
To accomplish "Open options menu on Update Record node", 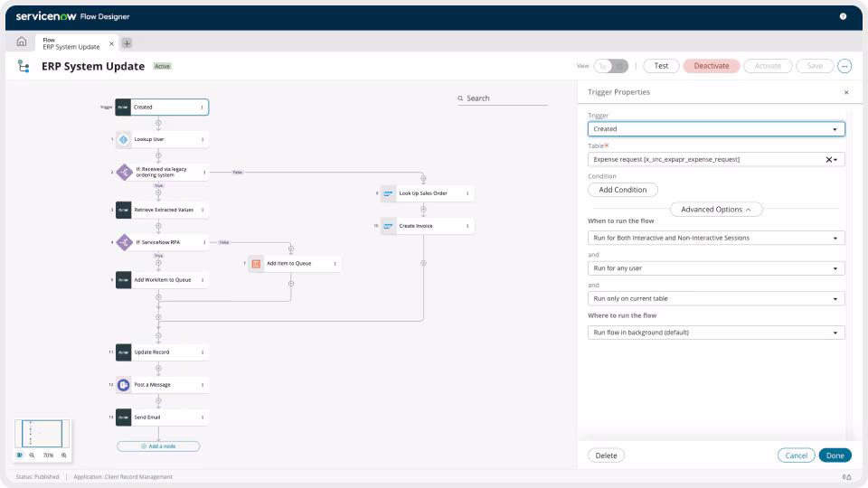I will click(203, 352).
